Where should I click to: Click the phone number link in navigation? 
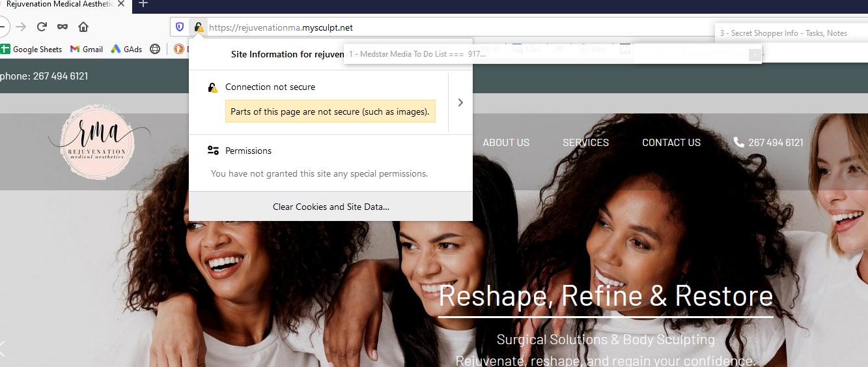[768, 142]
